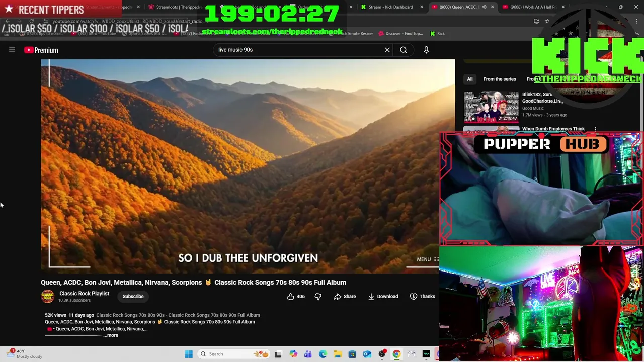
Task: Open the game controller app on taskbar
Action: point(412,354)
